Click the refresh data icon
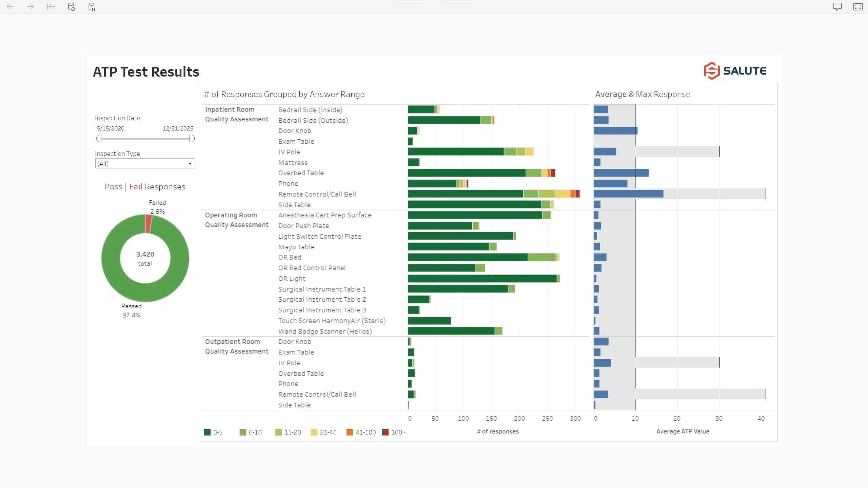The height and width of the screenshot is (488, 868). [x=71, y=7]
